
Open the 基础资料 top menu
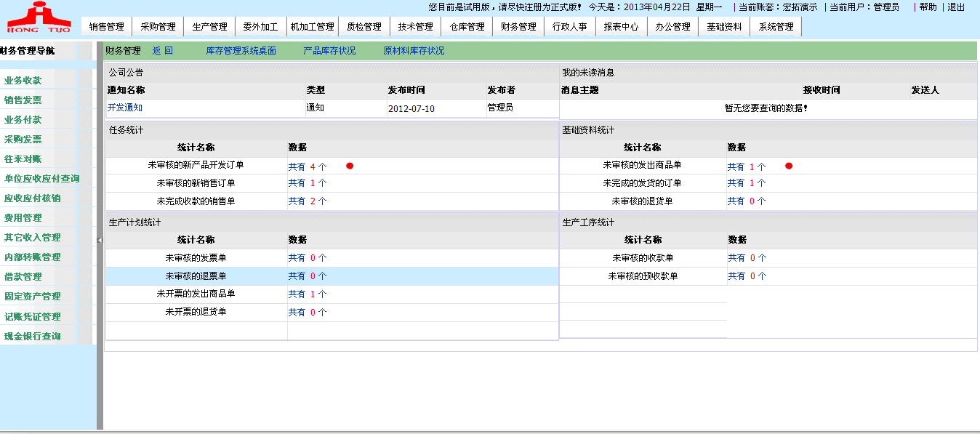pos(724,27)
